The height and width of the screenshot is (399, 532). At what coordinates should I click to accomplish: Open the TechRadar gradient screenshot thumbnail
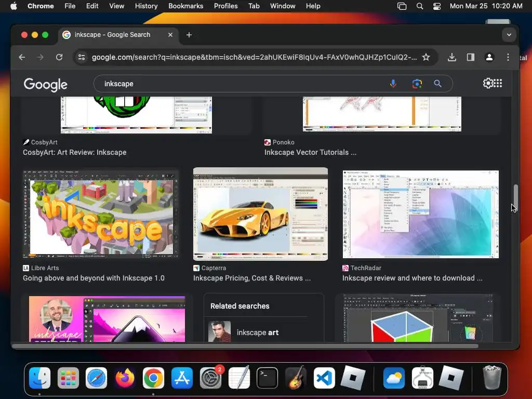(420, 214)
